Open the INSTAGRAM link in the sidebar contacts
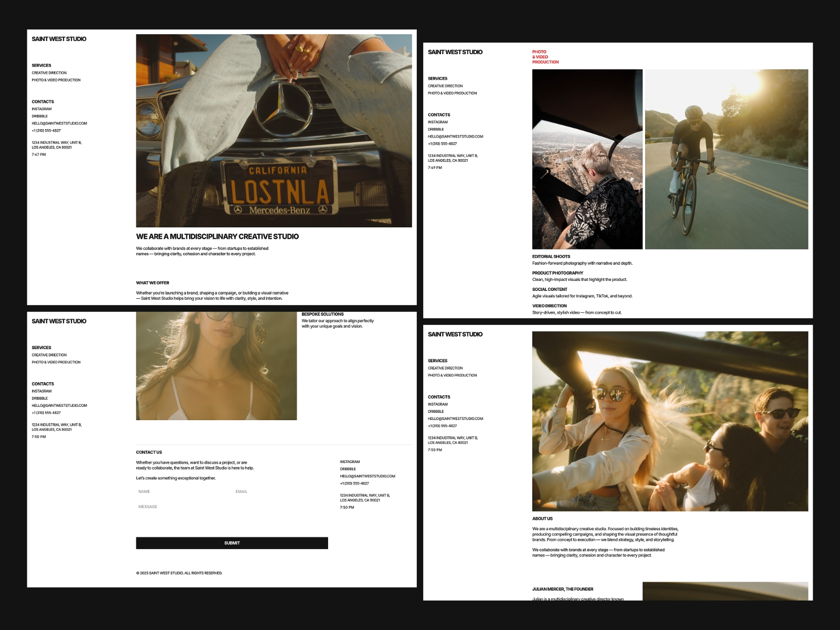This screenshot has width=840, height=630. [x=41, y=109]
